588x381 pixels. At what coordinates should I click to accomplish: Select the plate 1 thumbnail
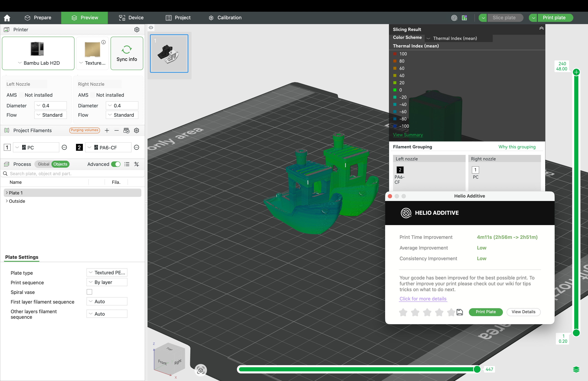(x=169, y=53)
